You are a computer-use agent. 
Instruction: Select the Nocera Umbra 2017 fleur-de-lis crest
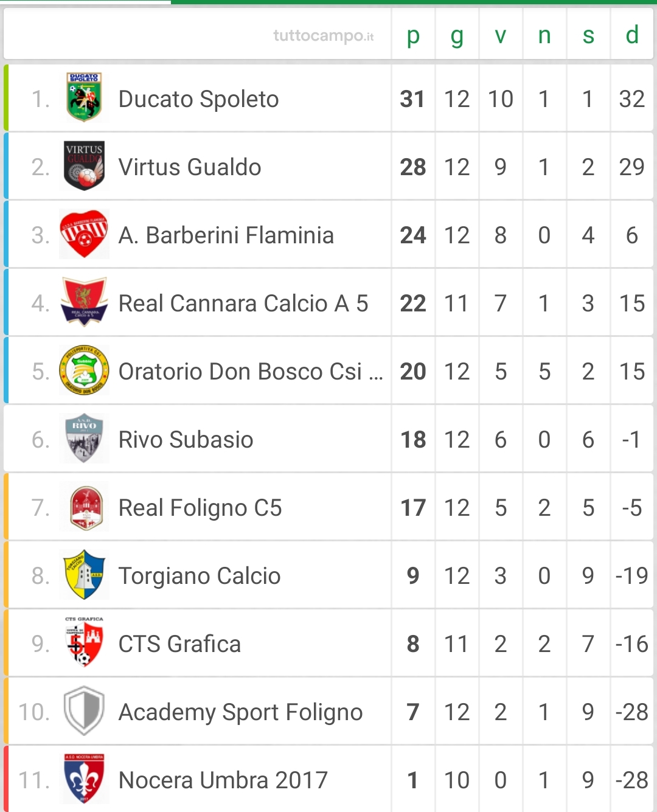pyautogui.click(x=84, y=779)
